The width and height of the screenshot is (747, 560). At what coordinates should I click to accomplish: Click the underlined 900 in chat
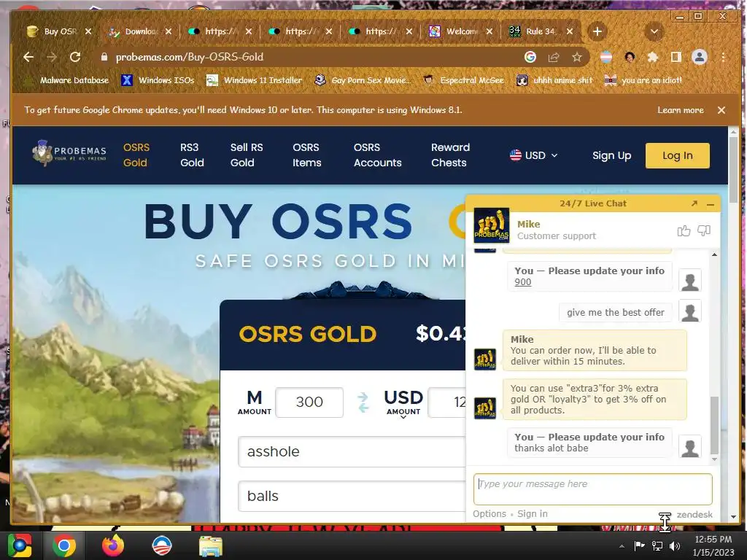pyautogui.click(x=522, y=282)
